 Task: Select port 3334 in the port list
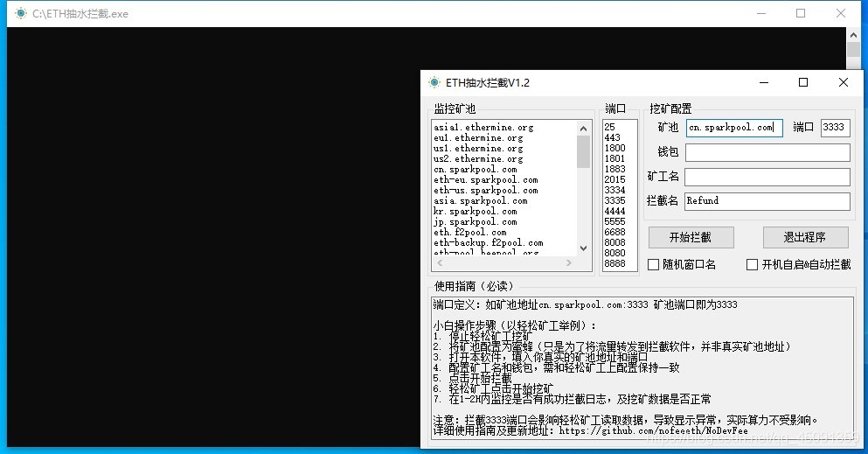615,190
